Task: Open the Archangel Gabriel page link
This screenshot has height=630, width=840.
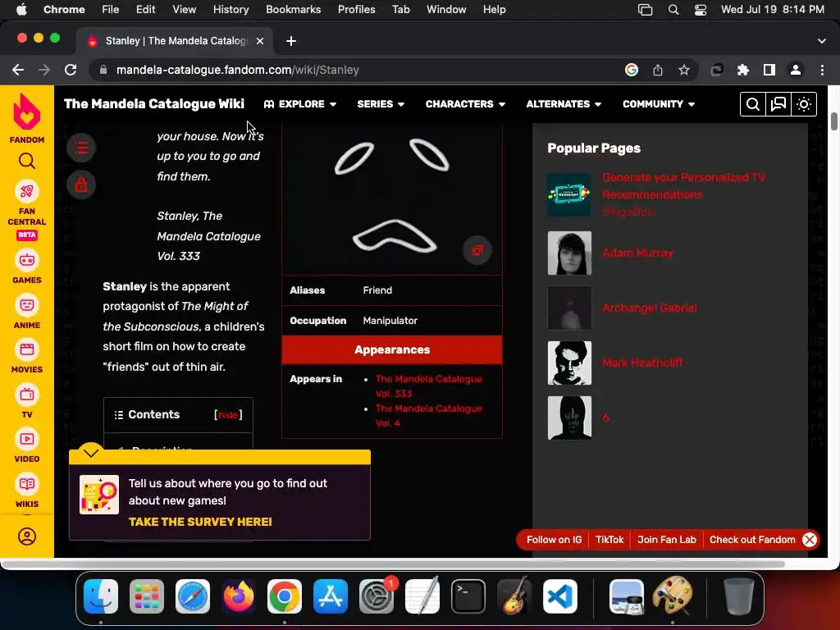Action: point(650,308)
